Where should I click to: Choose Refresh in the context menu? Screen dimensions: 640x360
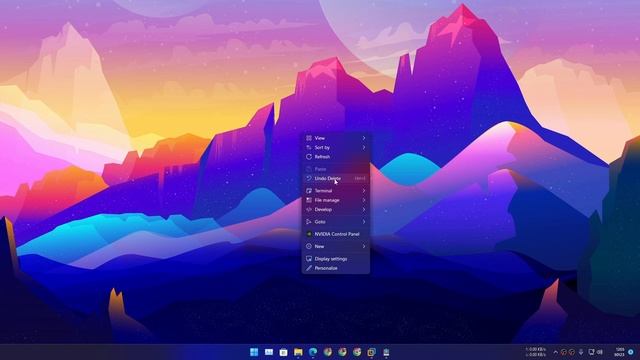tap(336, 157)
